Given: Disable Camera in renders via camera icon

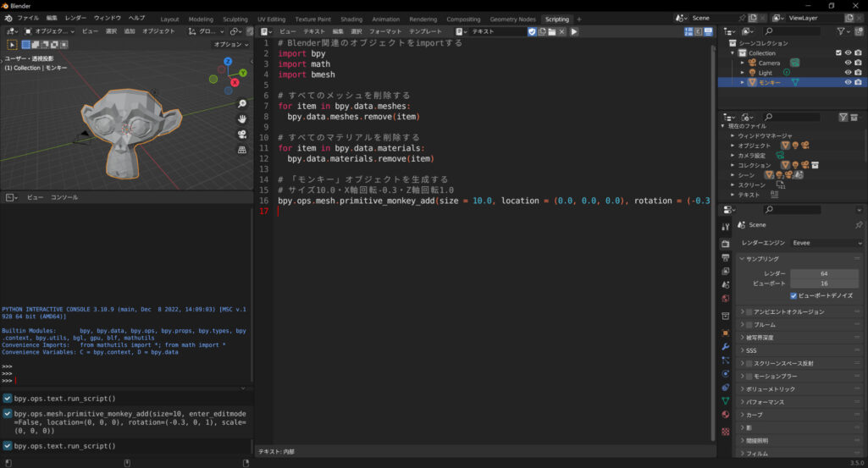Looking at the screenshot, I should [859, 63].
